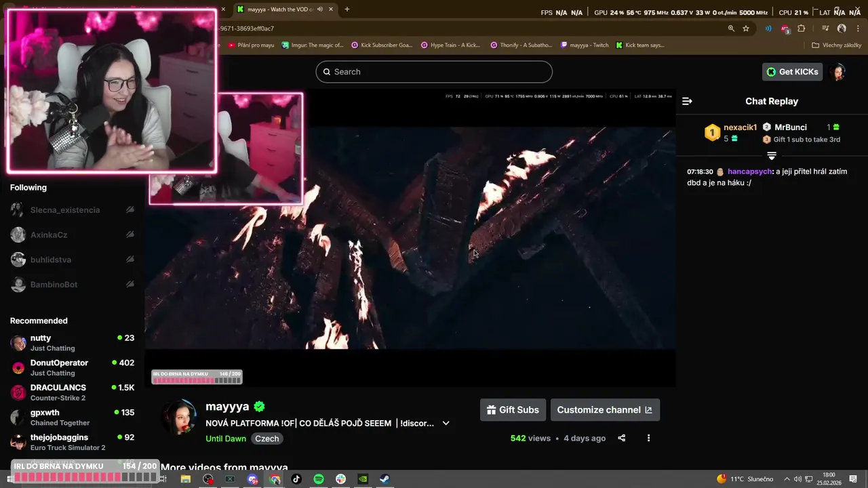
Task: Toggle the chat sidebar collapse icon
Action: click(x=687, y=101)
